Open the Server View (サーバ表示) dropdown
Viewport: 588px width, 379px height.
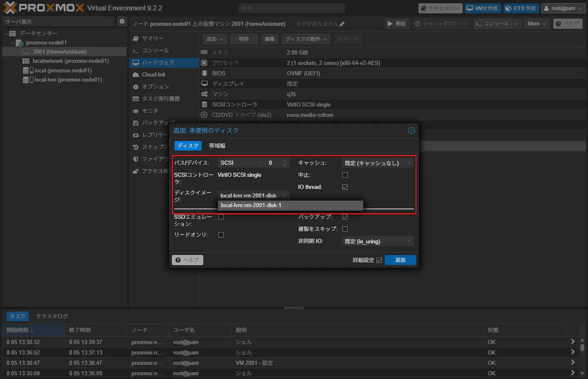[x=58, y=21]
